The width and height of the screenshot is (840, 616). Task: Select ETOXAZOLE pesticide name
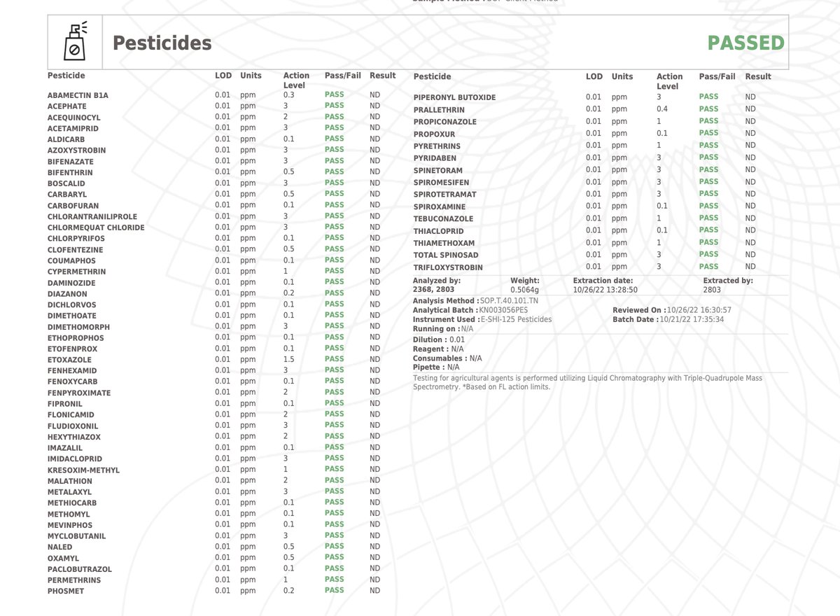click(71, 360)
